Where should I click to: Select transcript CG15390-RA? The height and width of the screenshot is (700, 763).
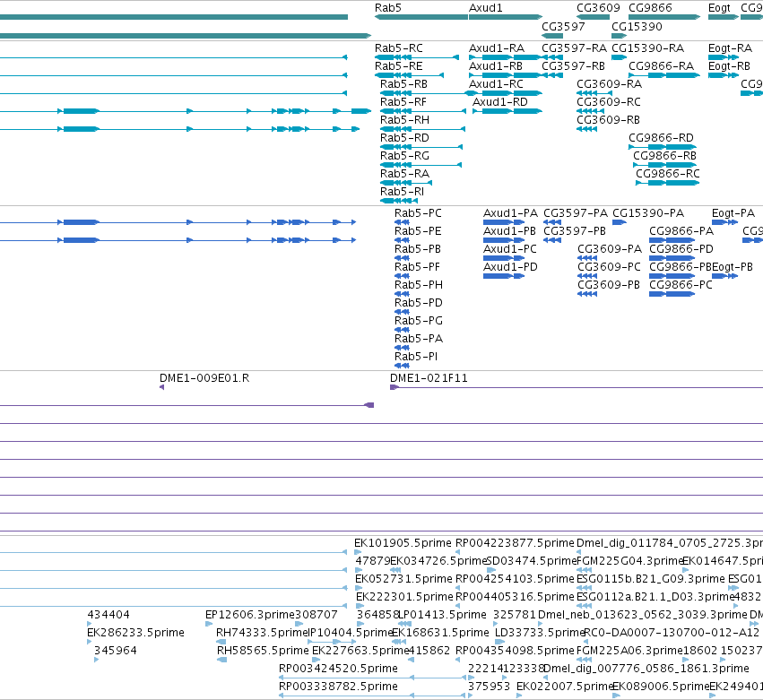point(647,48)
